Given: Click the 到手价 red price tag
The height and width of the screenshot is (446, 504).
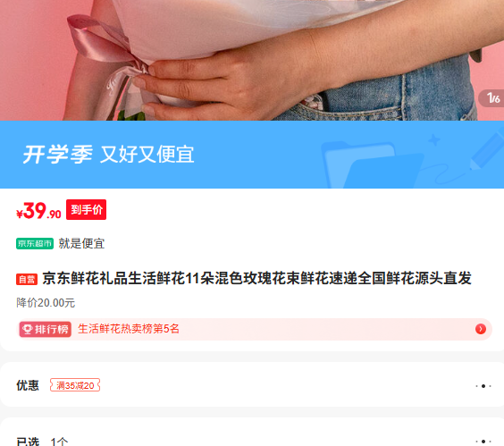Looking at the screenshot, I should pyautogui.click(x=86, y=210).
